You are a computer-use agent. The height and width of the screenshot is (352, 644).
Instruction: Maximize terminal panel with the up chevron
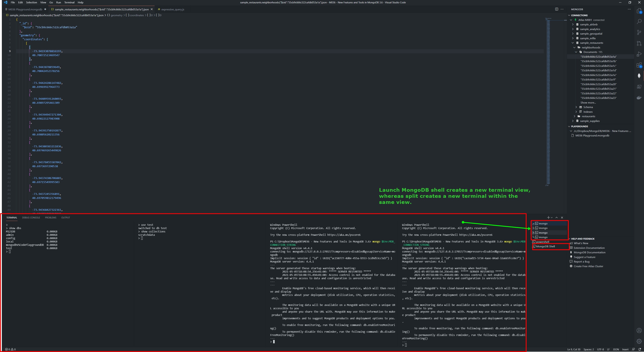coord(557,217)
